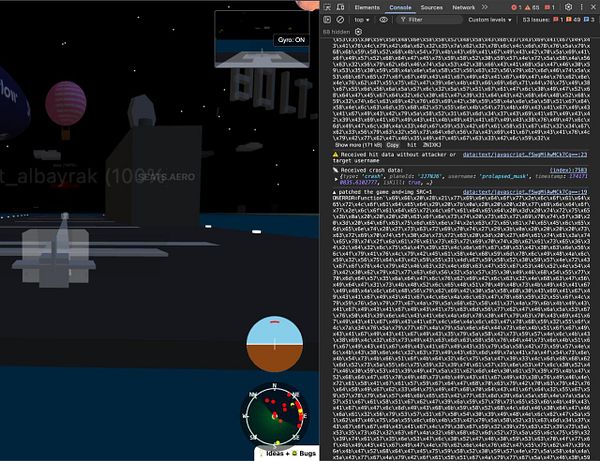Open the Ideas + Bugs link
Image resolution: width=600 pixels, height=461 pixels.
[x=287, y=453]
